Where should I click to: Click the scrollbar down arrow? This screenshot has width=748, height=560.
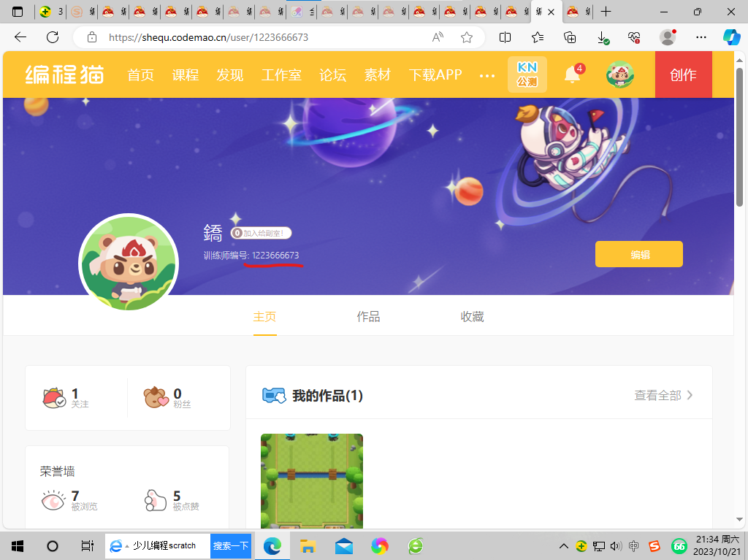[739, 519]
